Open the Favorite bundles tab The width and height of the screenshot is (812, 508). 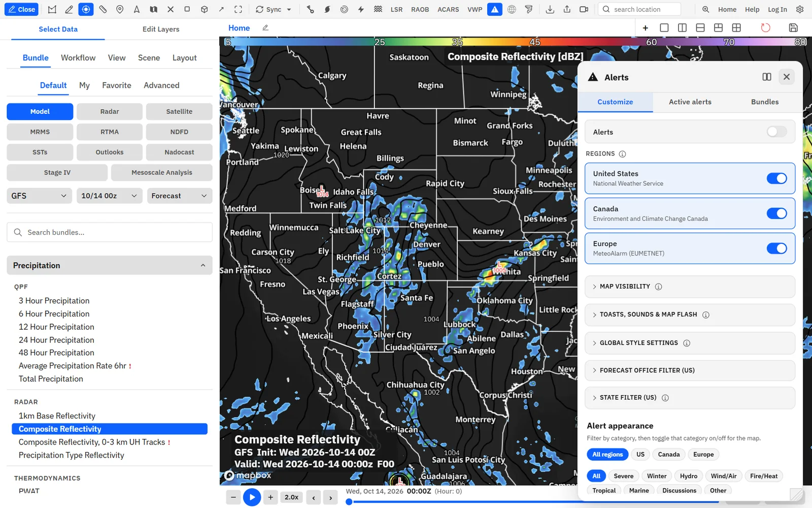pyautogui.click(x=117, y=85)
